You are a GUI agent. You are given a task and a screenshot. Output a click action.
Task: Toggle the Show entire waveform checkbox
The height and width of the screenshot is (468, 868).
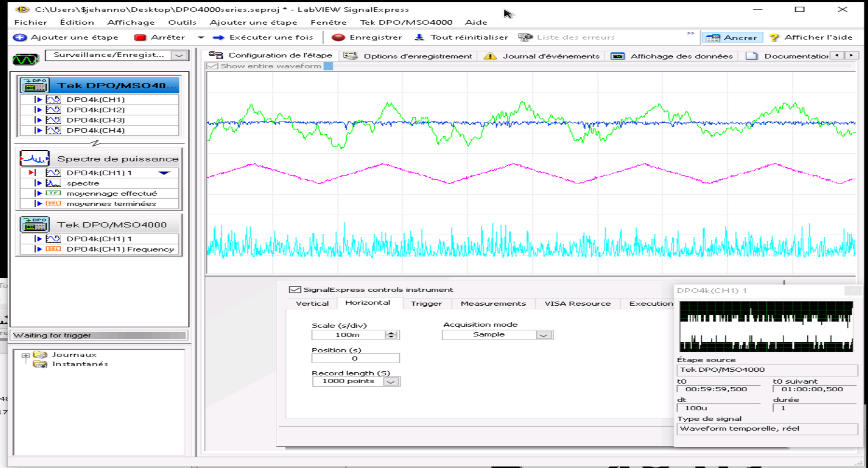212,66
